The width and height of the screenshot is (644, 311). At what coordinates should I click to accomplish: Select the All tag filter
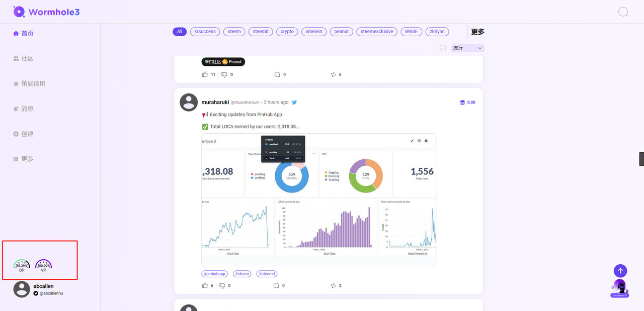tap(180, 32)
